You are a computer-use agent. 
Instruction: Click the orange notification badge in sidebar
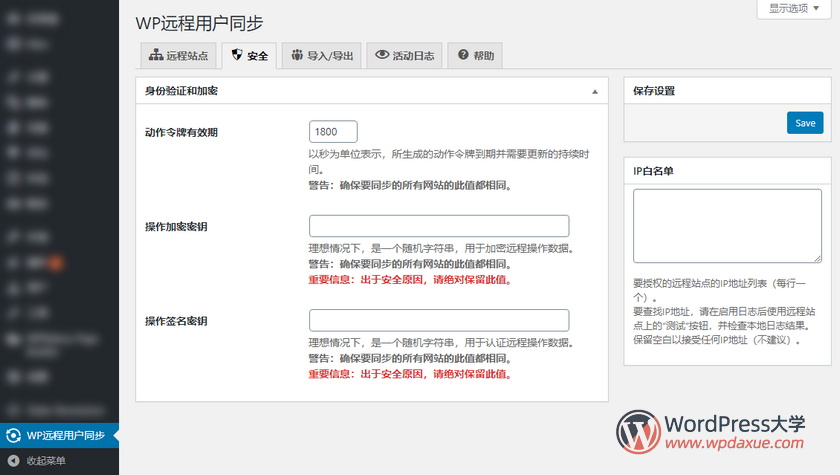pyautogui.click(x=56, y=263)
